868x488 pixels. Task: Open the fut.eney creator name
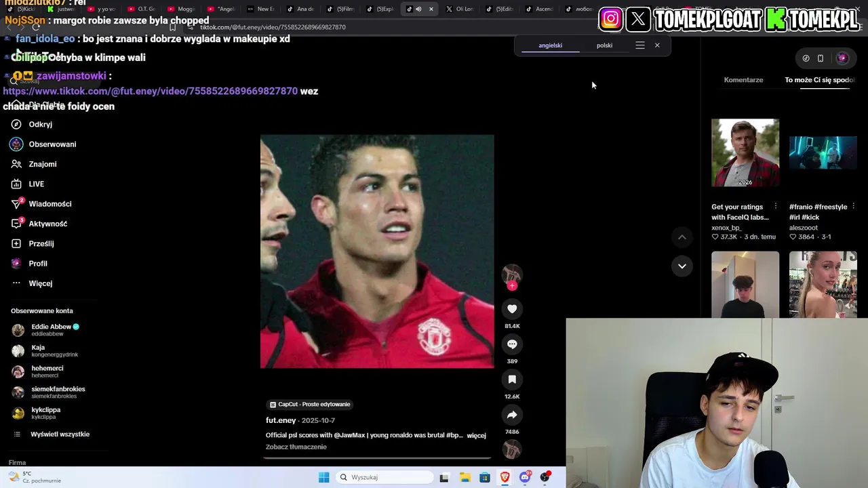point(281,421)
